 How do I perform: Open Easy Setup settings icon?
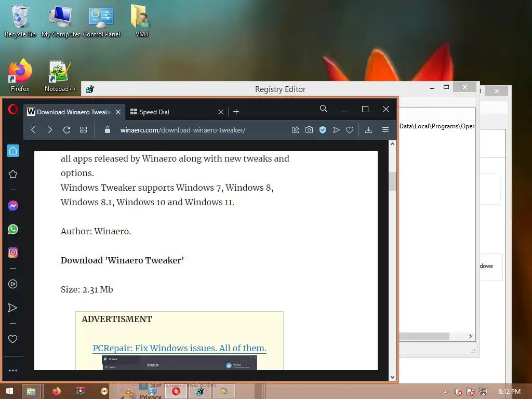(x=385, y=130)
